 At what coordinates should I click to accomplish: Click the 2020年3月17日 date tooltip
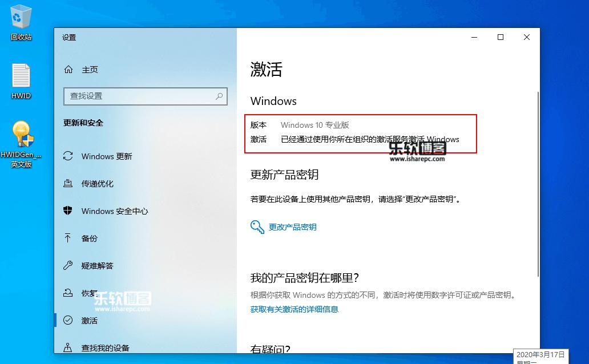pos(540,356)
